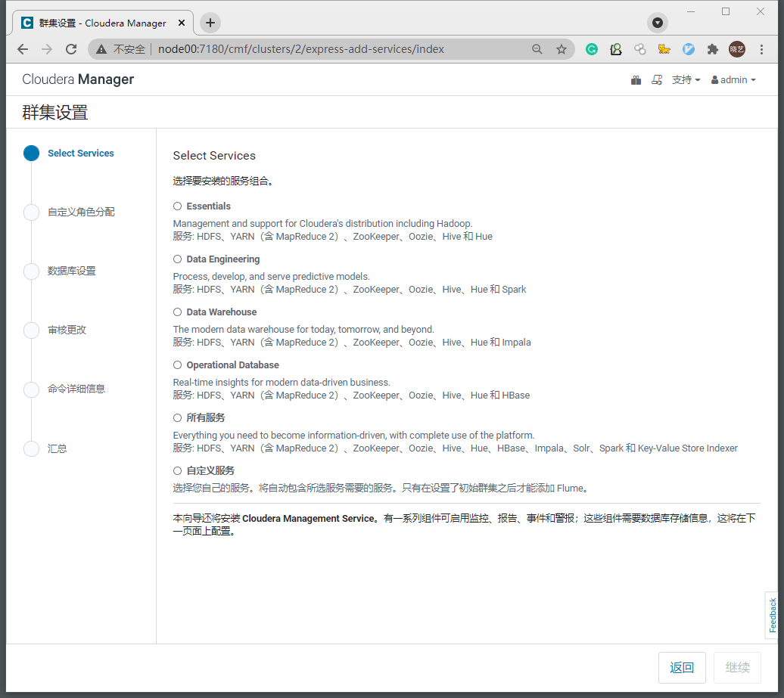Select the Data Engineering radio button

(x=178, y=259)
